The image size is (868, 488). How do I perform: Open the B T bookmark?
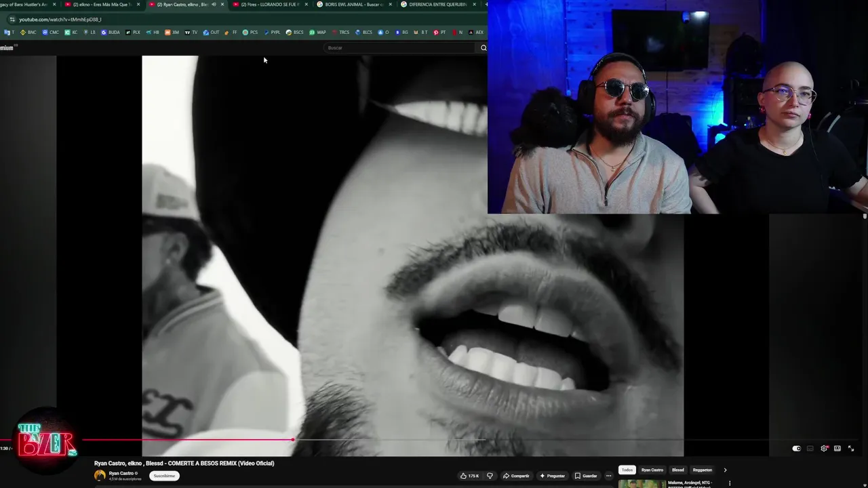[421, 33]
